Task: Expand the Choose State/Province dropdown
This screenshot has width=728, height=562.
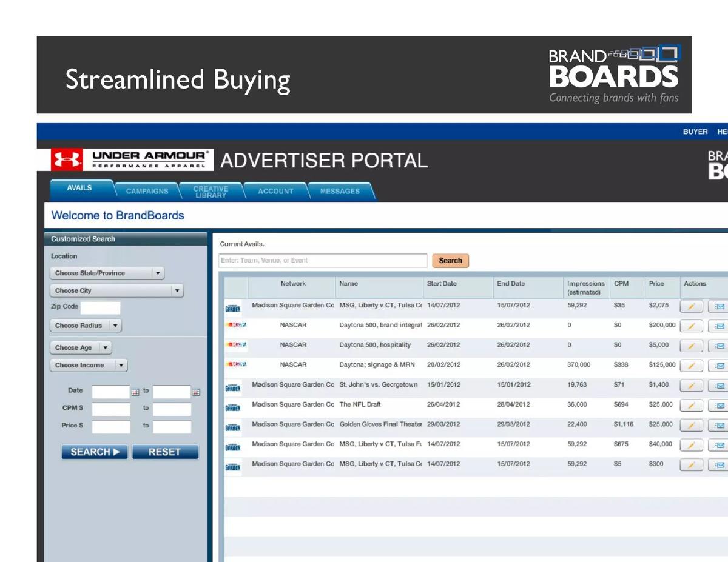Action: [x=107, y=273]
